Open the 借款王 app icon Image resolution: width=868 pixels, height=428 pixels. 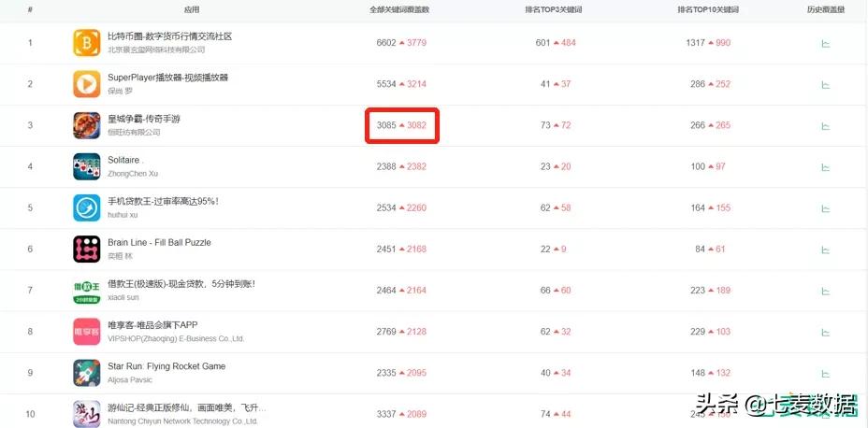pos(87,291)
